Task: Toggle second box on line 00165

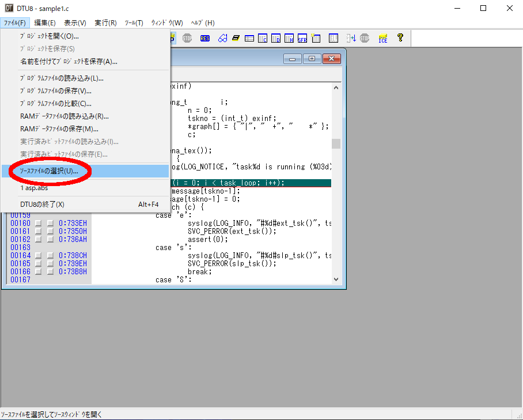Action: coord(50,263)
